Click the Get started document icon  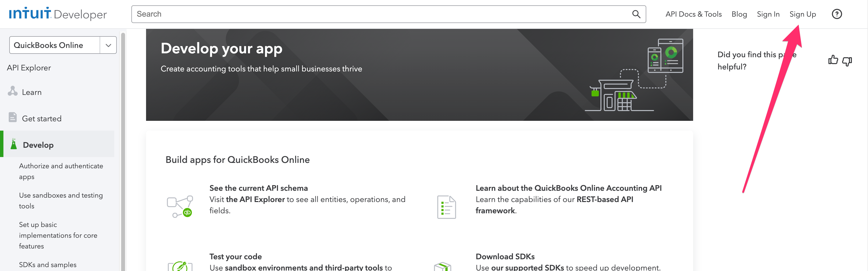pos(12,117)
